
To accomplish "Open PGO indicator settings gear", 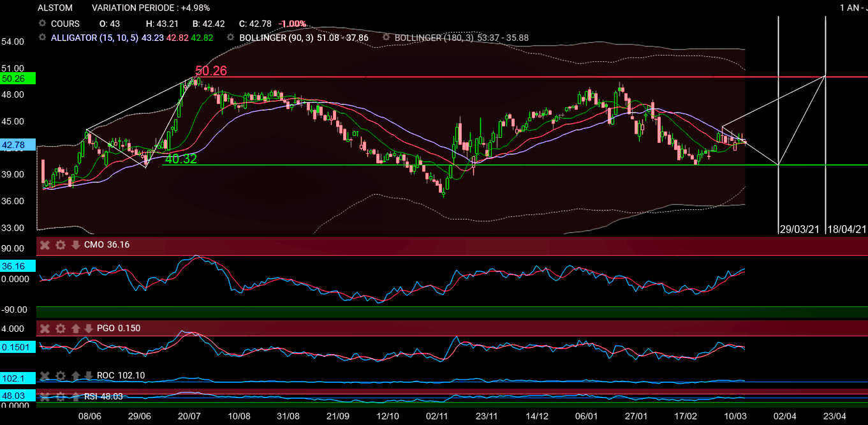I will coord(61,328).
